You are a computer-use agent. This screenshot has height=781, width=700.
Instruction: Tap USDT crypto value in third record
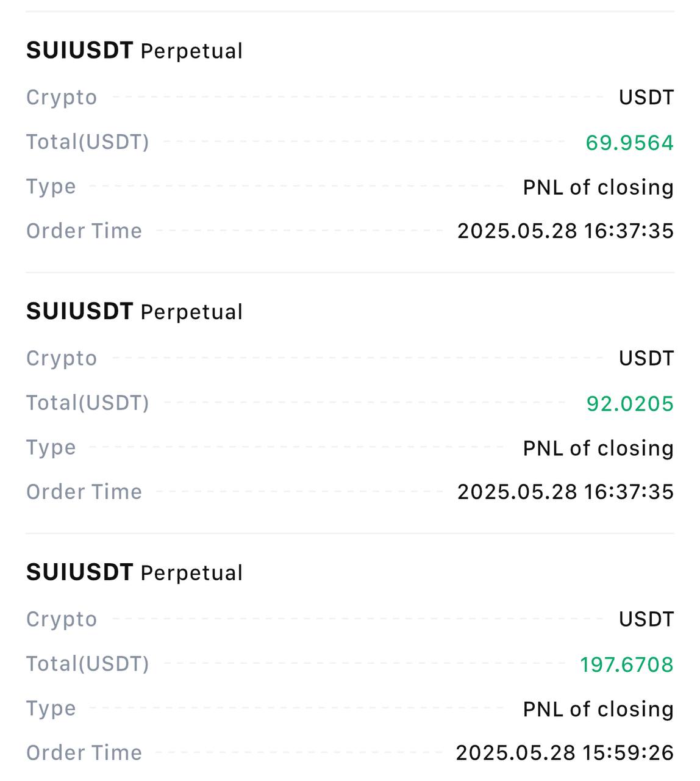646,620
